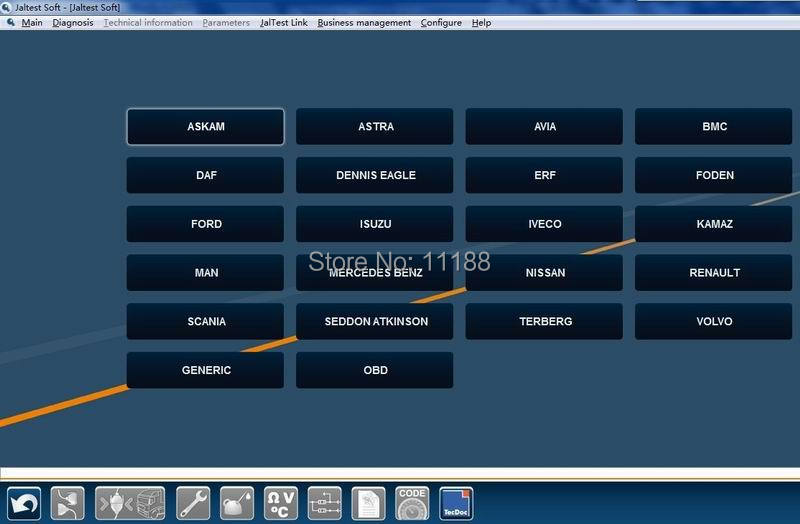This screenshot has width=800, height=524.
Task: Choose the BMC brand
Action: [x=714, y=127]
